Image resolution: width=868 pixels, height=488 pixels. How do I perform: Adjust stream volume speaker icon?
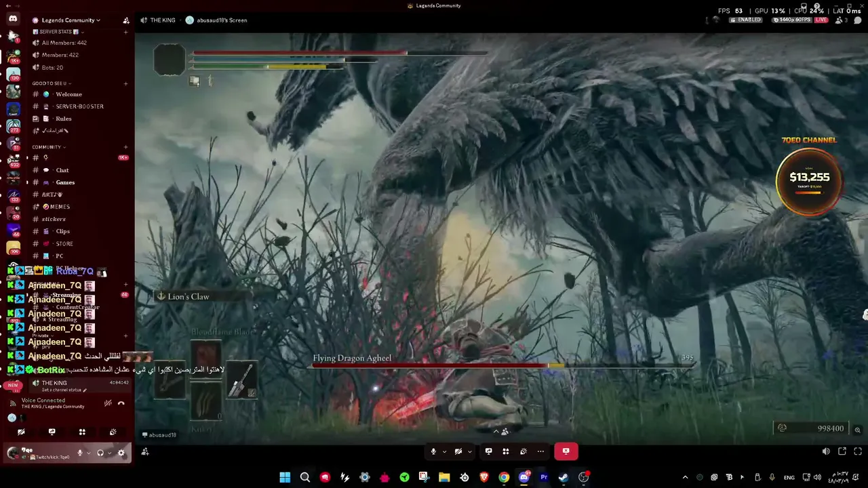826,451
